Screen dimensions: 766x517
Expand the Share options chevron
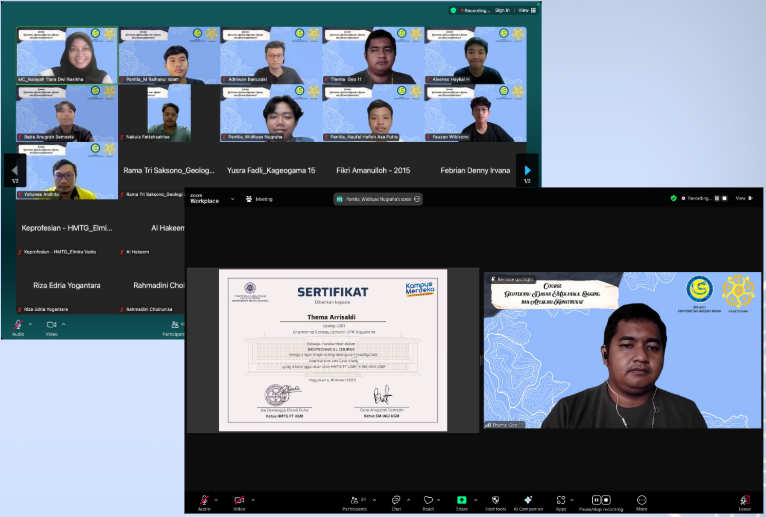click(x=475, y=500)
